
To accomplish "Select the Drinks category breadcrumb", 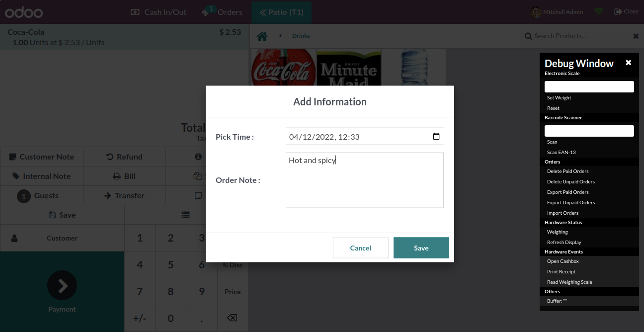I will click(301, 36).
